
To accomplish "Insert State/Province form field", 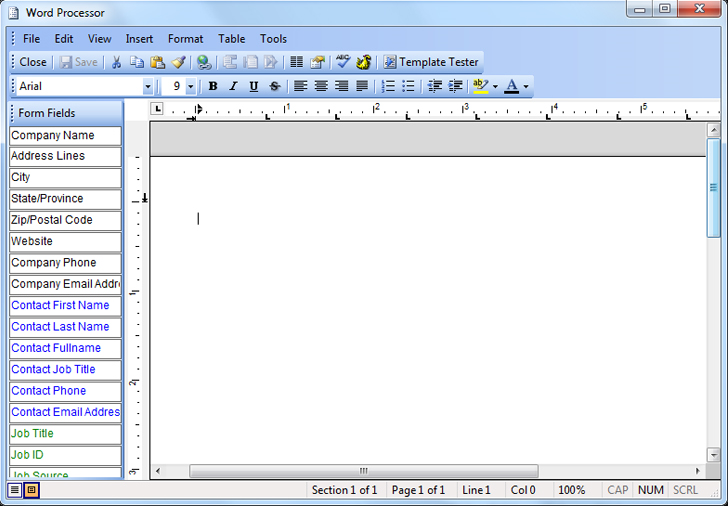I will [65, 199].
